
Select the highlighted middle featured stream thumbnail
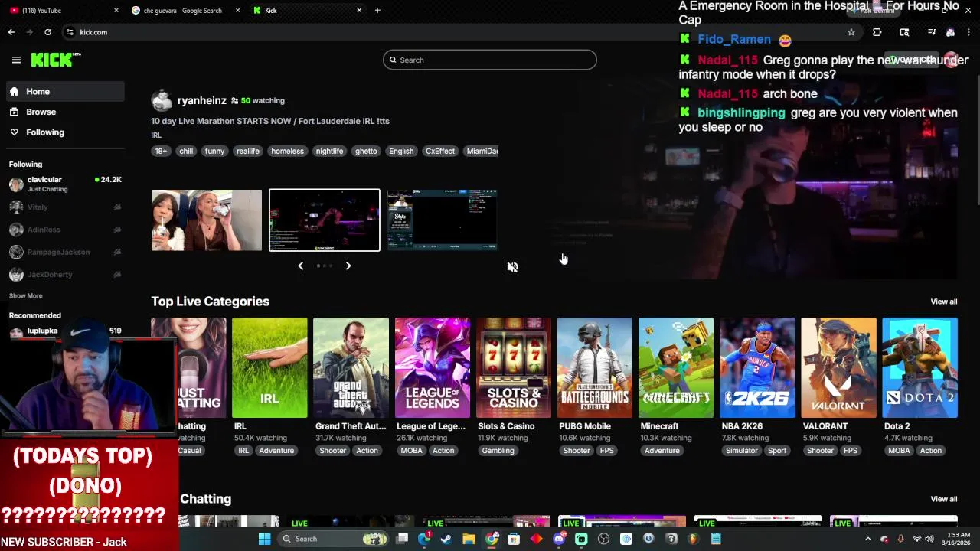coord(325,220)
